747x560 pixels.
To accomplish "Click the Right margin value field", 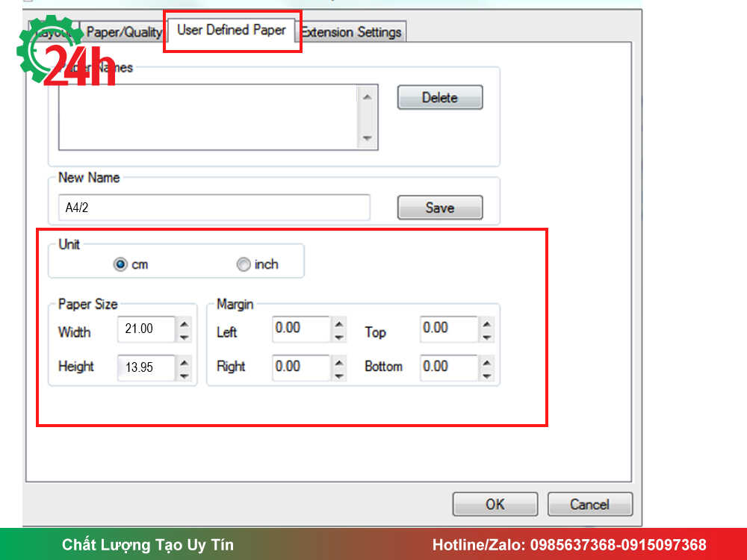I will pyautogui.click(x=301, y=367).
